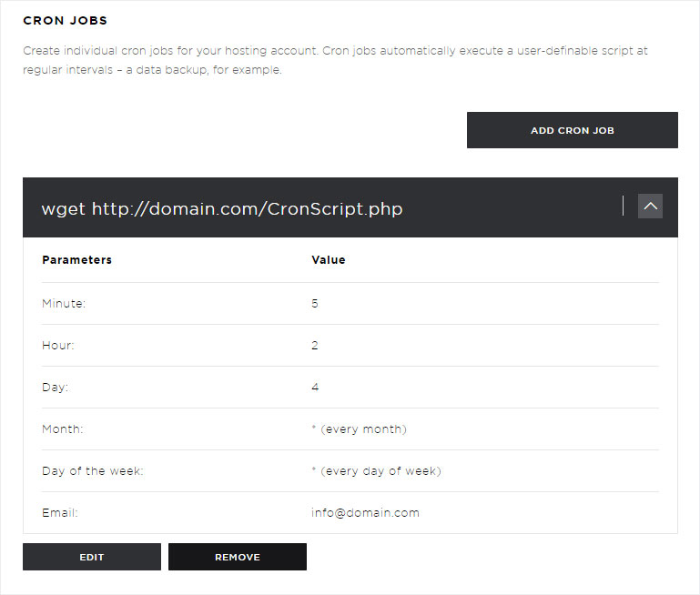Select the Minute parameter row label
This screenshot has width=700, height=595.
click(x=64, y=303)
